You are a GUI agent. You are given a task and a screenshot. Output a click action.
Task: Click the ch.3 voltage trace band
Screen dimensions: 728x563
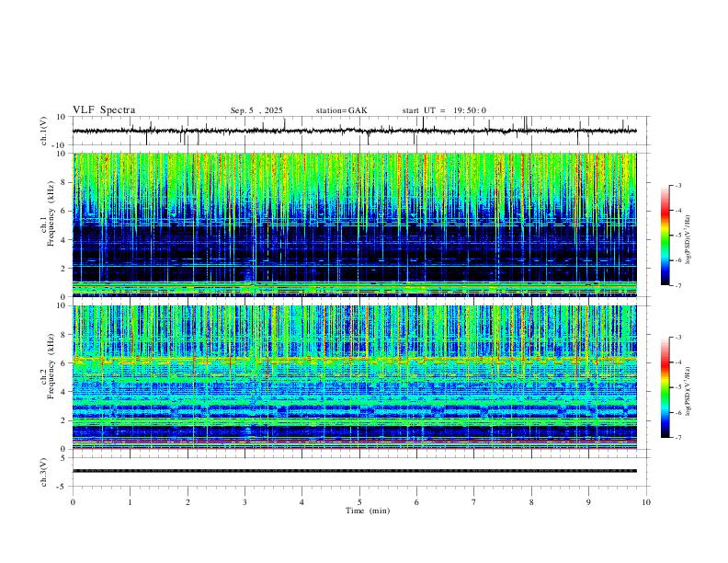(x=354, y=471)
